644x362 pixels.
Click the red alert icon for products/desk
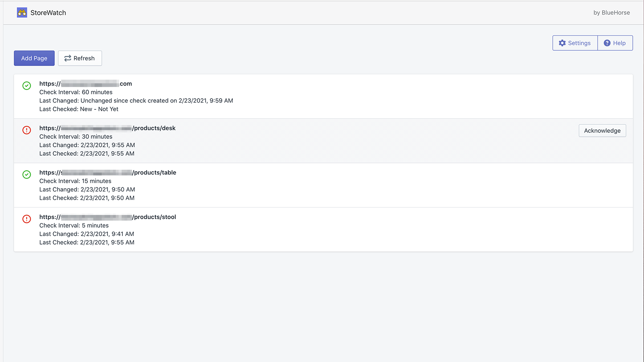coord(27,130)
